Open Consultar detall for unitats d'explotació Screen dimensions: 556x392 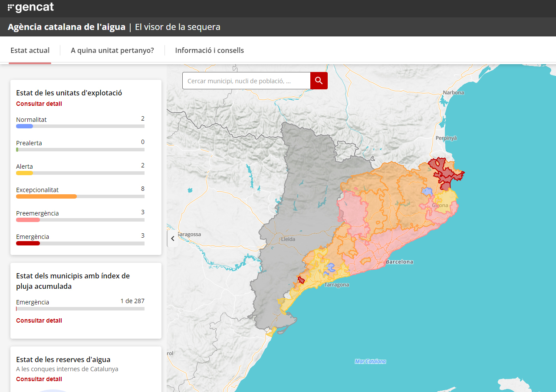tap(39, 104)
